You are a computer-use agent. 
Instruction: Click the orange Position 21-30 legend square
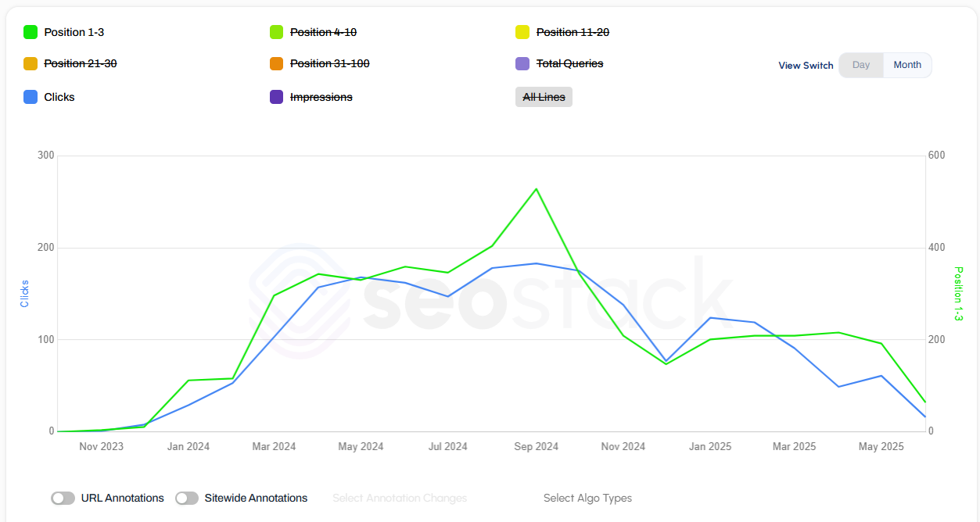(x=30, y=63)
